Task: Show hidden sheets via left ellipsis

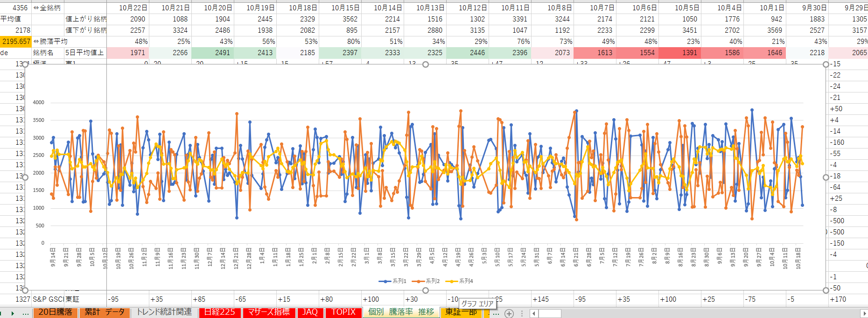Action: tap(25, 313)
